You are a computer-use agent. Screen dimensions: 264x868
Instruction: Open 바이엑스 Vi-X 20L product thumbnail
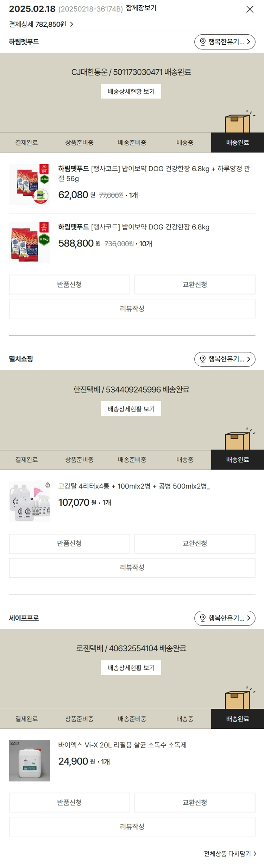coord(30,761)
